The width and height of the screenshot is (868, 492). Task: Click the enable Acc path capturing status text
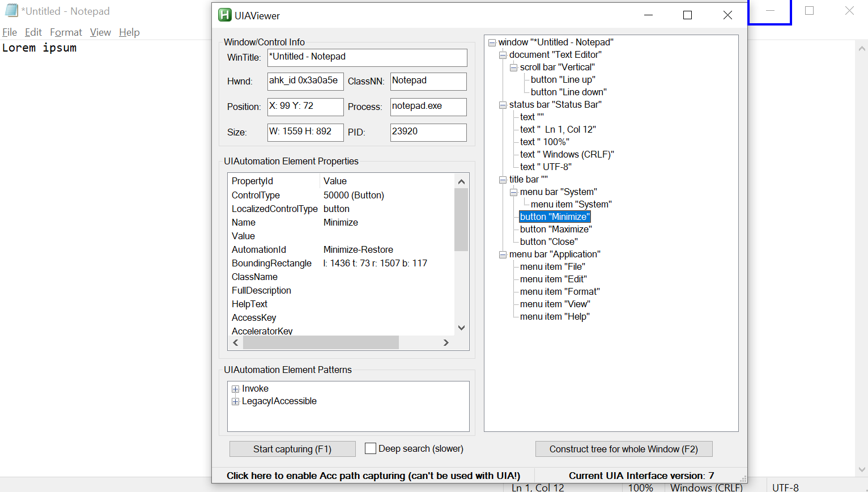coord(373,476)
